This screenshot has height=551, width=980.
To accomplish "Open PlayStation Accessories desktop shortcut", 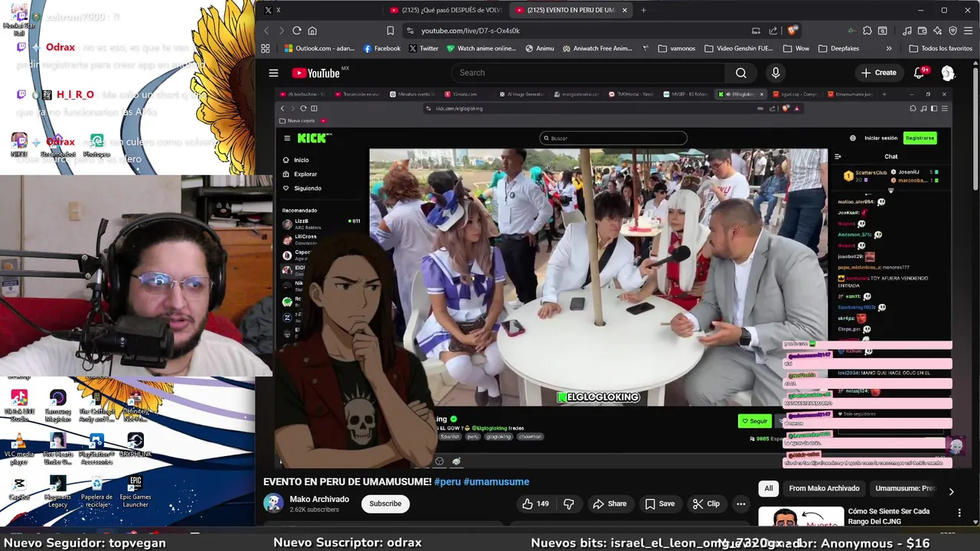I will pyautogui.click(x=96, y=449).
